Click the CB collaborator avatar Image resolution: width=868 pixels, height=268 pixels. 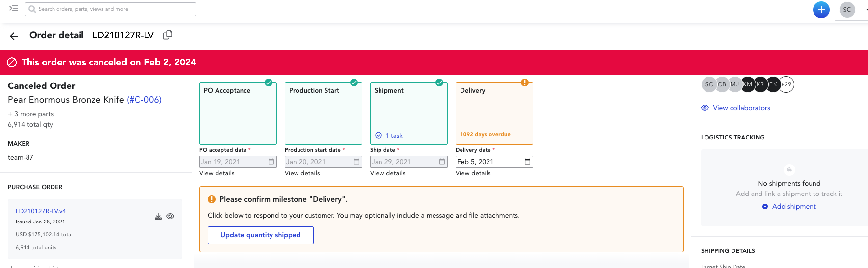coord(722,84)
